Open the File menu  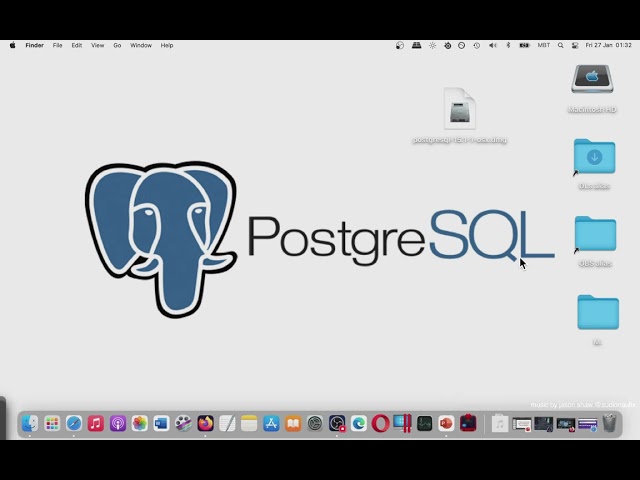click(x=58, y=45)
